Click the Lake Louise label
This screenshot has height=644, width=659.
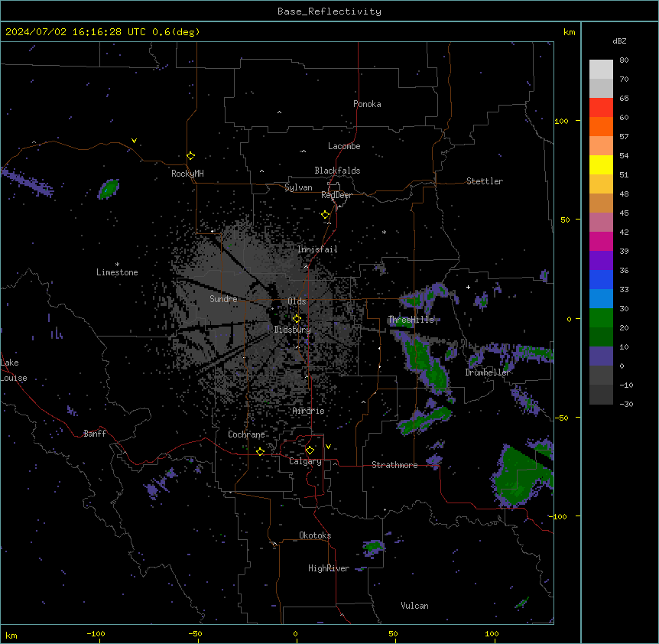click(14, 370)
